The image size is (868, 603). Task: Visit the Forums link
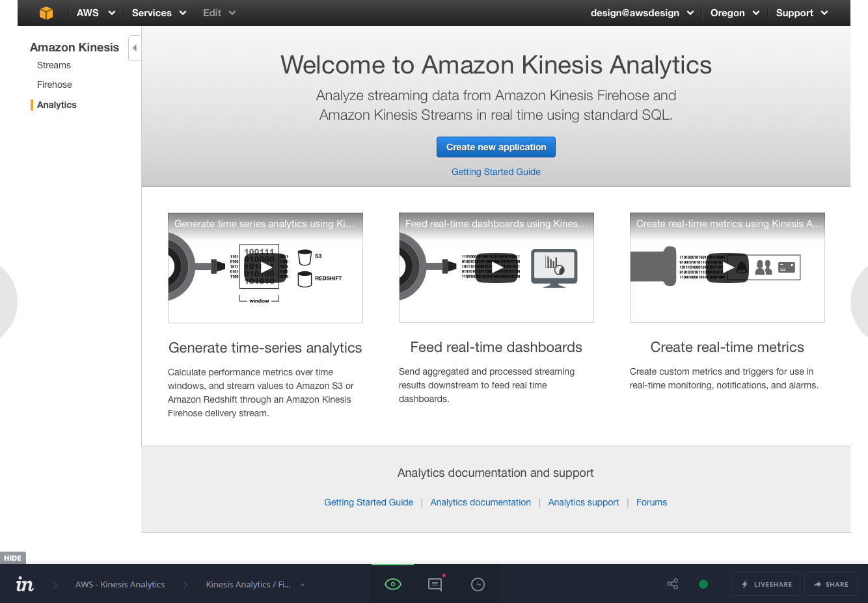point(652,502)
